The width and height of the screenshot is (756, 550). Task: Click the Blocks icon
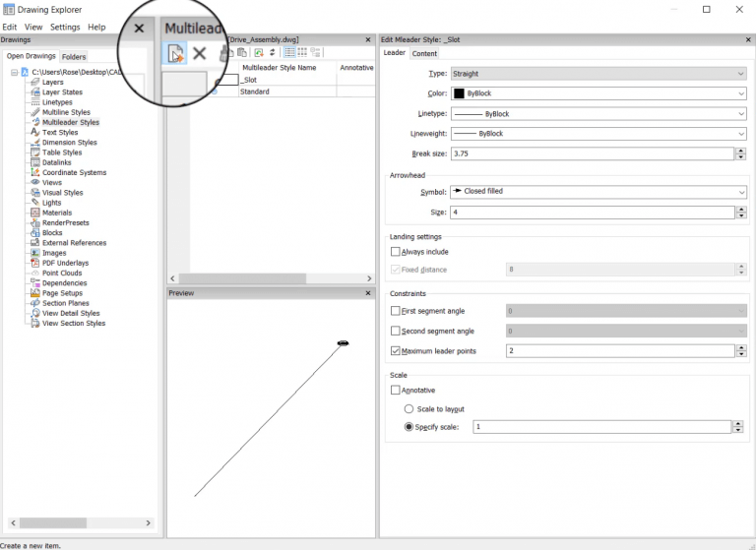35,233
